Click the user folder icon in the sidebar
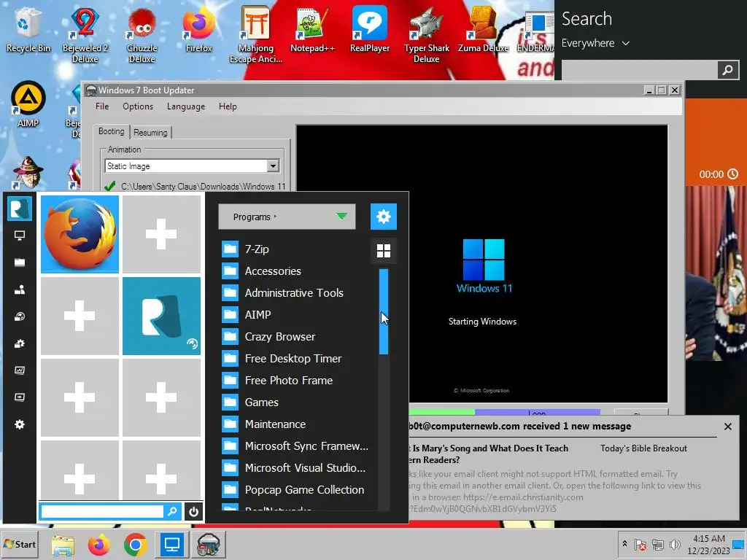The width and height of the screenshot is (747, 560). (20, 289)
